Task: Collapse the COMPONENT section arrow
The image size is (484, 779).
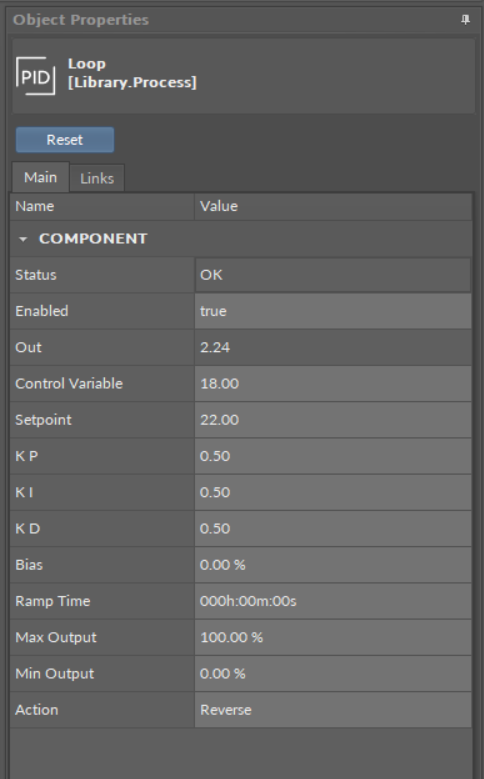Action: tap(22, 239)
